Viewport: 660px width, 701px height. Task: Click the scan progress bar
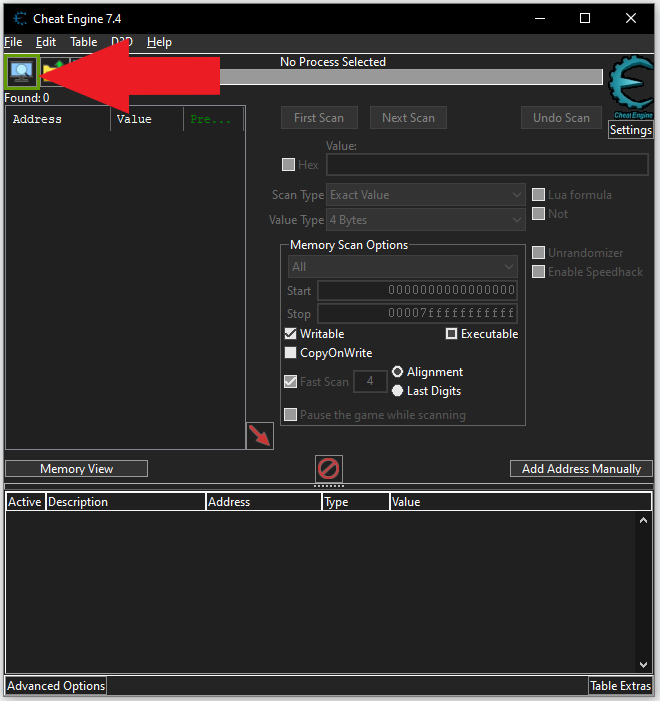point(410,76)
